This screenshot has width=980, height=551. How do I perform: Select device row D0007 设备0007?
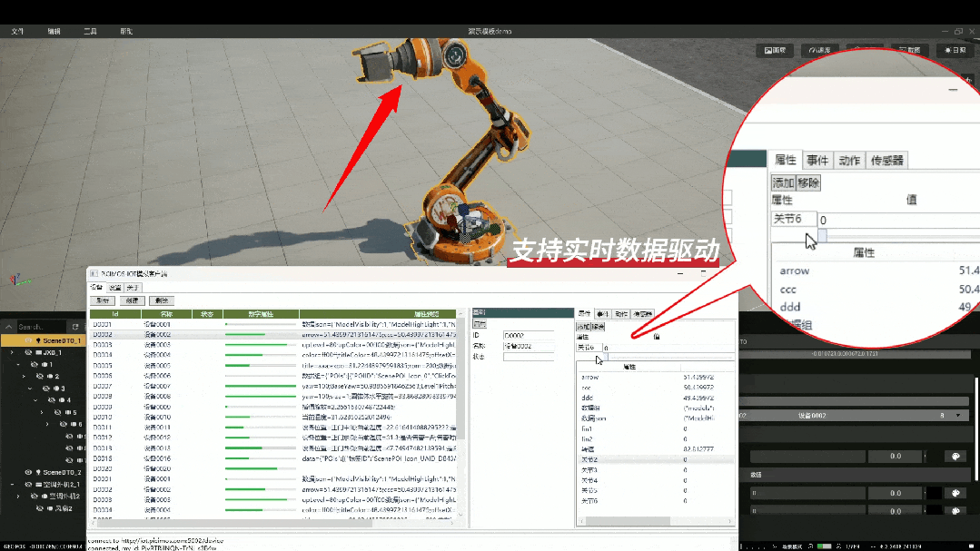[273, 386]
